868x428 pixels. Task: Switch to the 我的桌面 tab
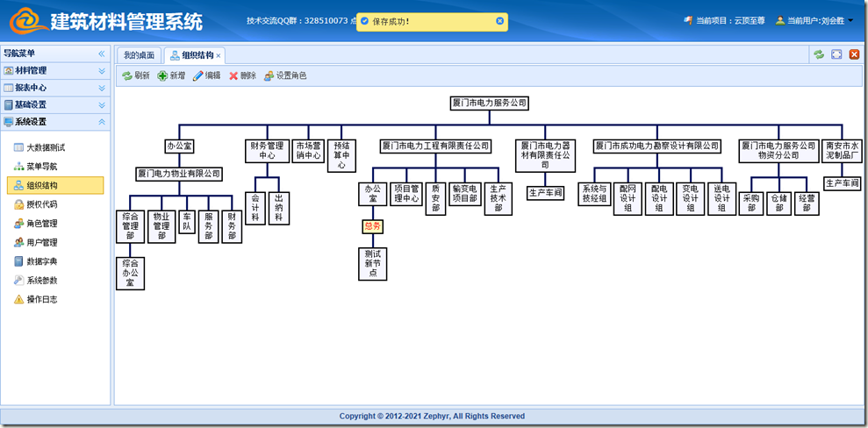pos(139,55)
